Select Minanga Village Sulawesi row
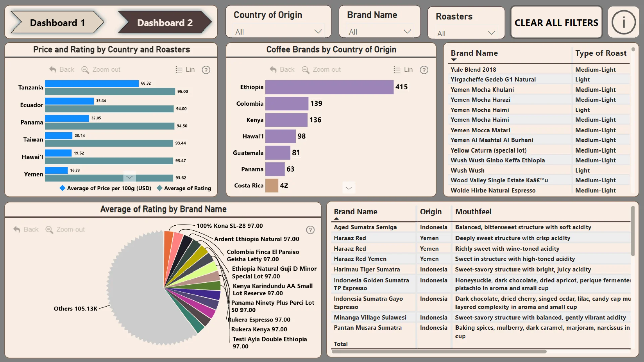Screen dimensions: 644x362 pos(481,318)
